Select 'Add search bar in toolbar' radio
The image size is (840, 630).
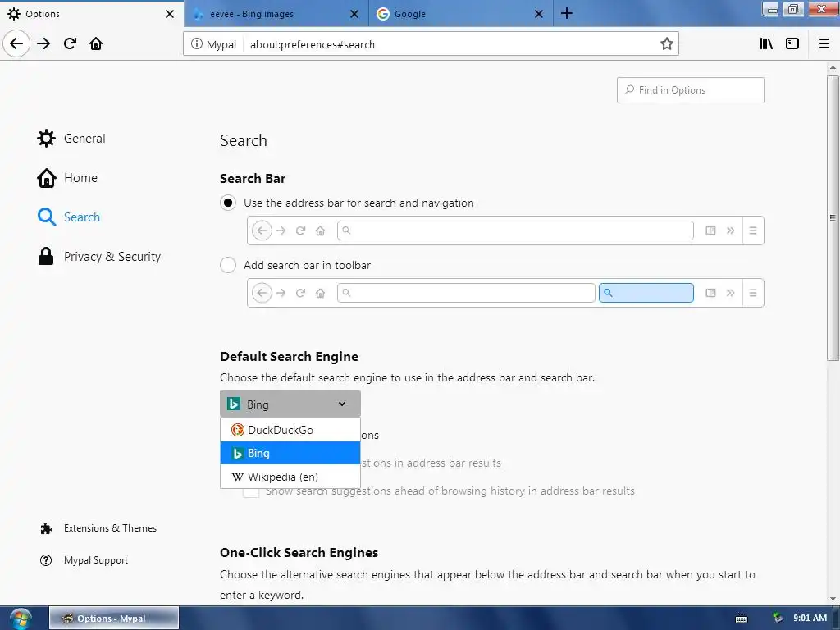tap(228, 265)
